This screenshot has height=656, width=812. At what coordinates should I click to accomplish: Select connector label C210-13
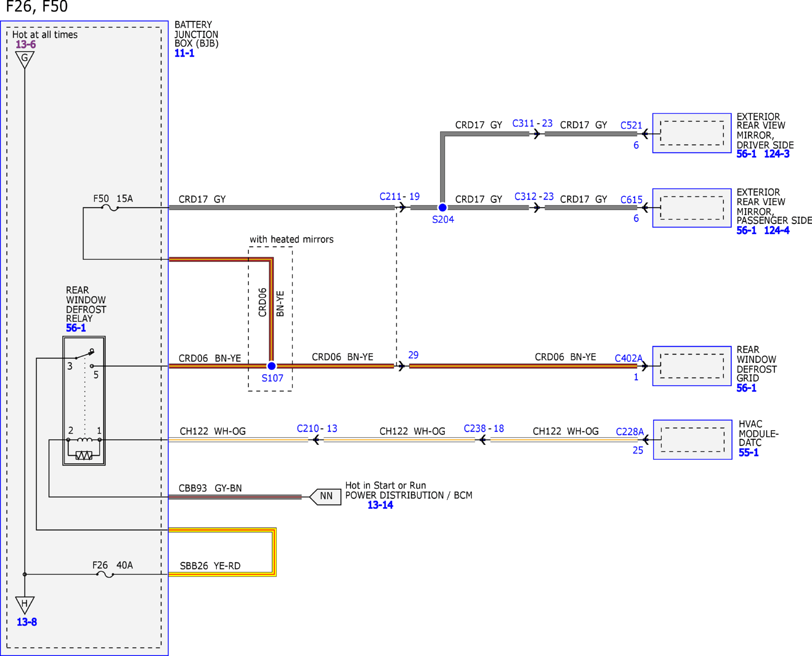click(317, 429)
